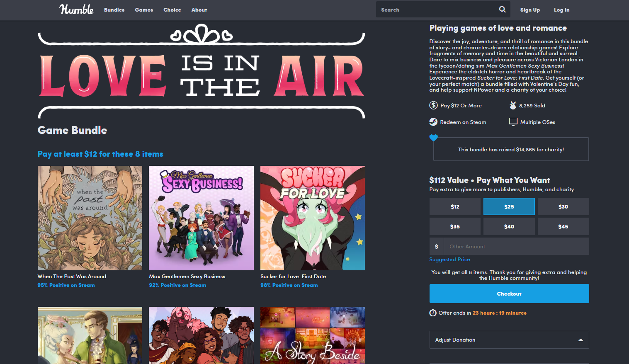Open the Humble logo homepage
Screen dimensions: 629x364
[x=76, y=10]
